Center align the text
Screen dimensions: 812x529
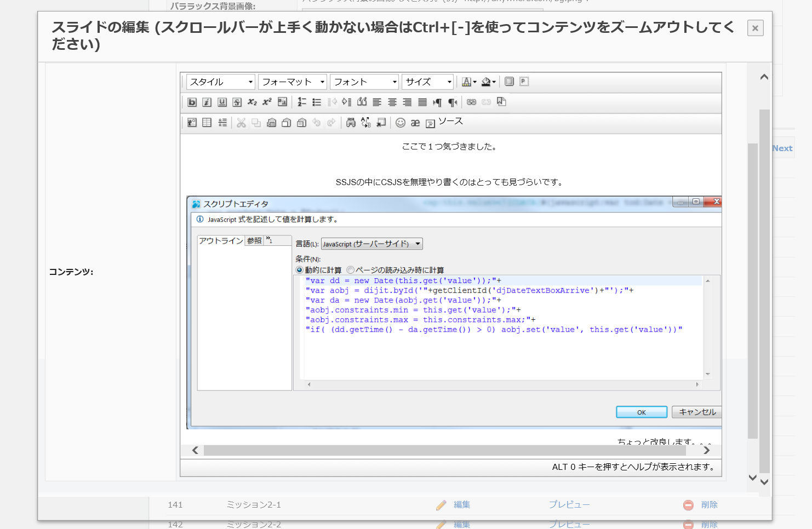[392, 102]
